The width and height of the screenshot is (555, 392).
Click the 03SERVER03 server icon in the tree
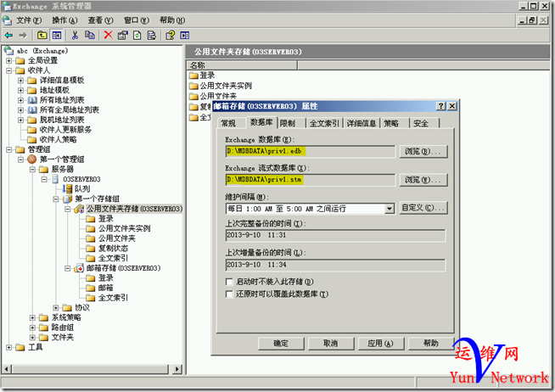[55, 179]
